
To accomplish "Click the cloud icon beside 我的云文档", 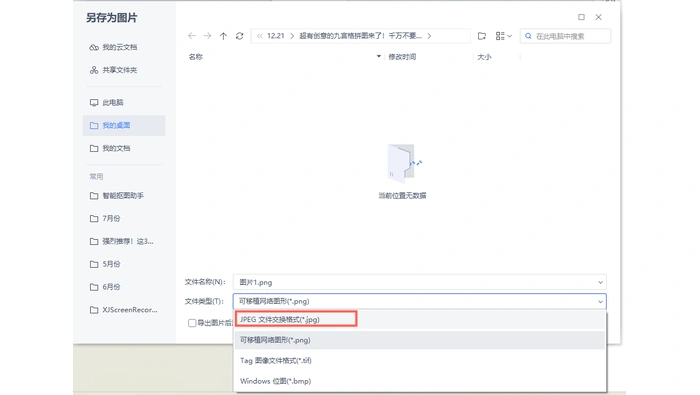I will click(94, 47).
